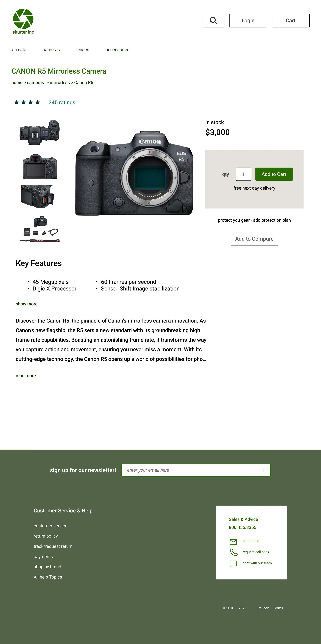The height and width of the screenshot is (644, 321).
Task: Select the top-view camera thumbnail
Action: [x=40, y=132]
